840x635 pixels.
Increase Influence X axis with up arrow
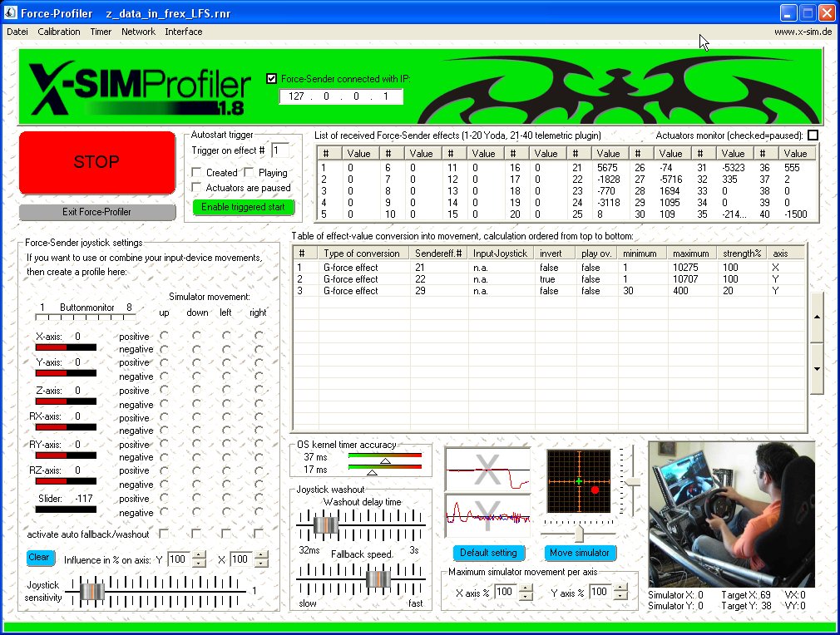point(261,556)
